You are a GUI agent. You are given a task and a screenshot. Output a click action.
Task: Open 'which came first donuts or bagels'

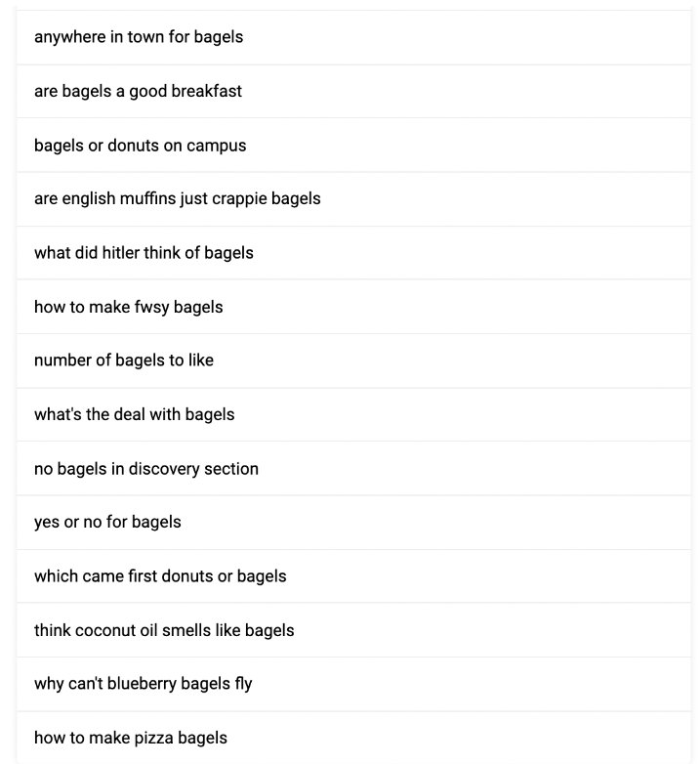(160, 576)
